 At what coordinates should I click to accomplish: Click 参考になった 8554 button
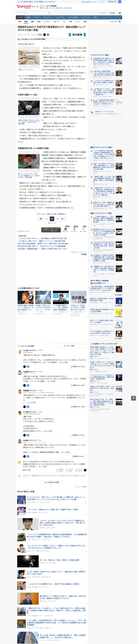coord(78,367)
